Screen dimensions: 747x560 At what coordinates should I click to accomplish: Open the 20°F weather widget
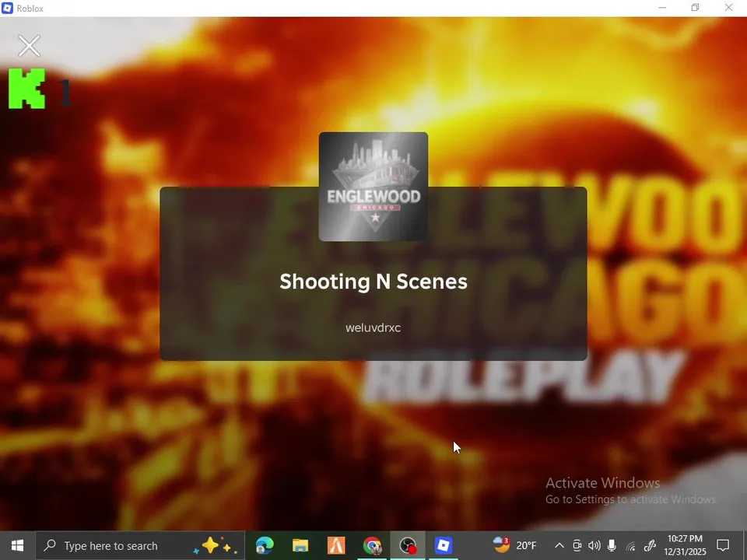click(514, 545)
